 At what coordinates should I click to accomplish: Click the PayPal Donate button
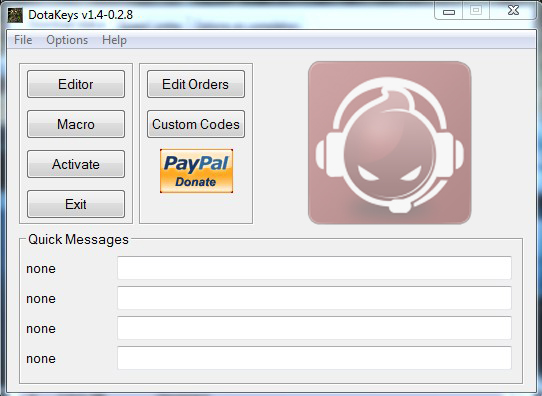click(x=196, y=171)
